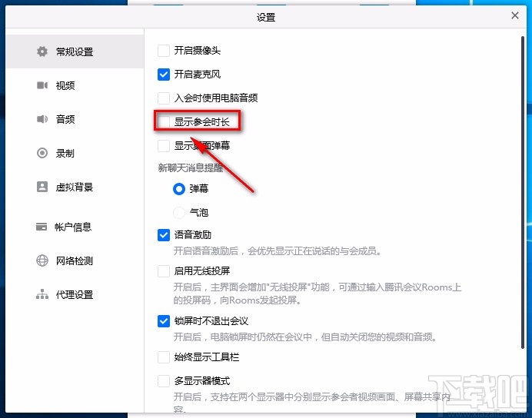Screen dimensions: 532x418
Task: Click the portrait icon beside 虚拟背景
Action: [42, 187]
